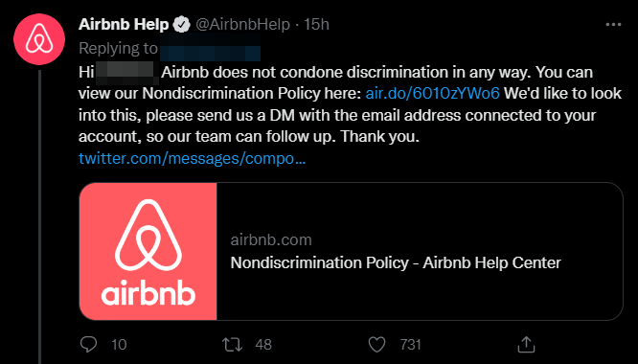Open the three-dot more options menu

point(613,25)
